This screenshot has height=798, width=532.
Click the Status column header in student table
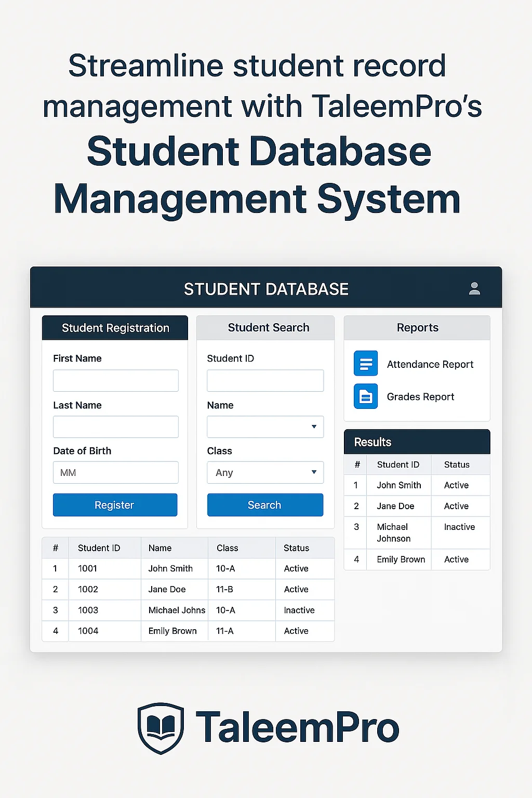pyautogui.click(x=296, y=548)
